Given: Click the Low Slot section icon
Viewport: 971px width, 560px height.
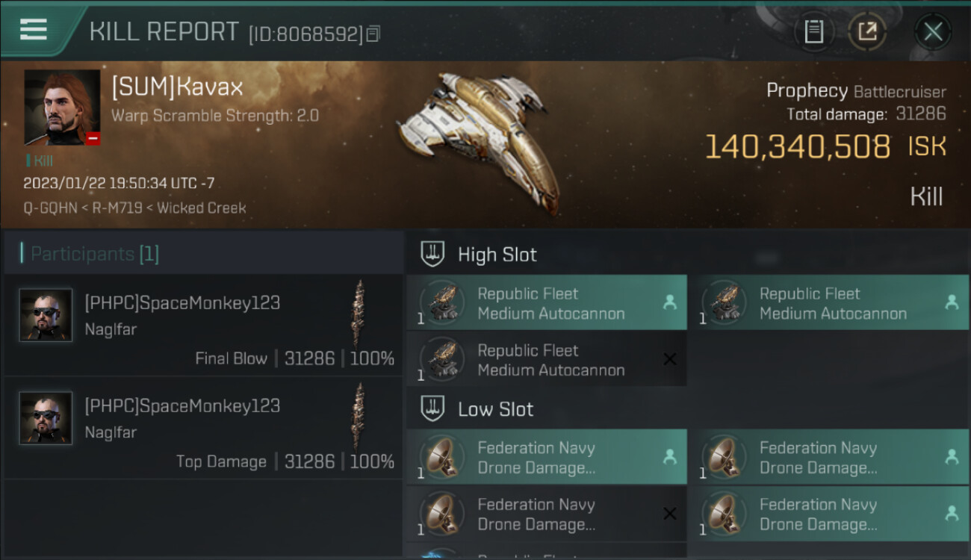Looking at the screenshot, I should pos(432,409).
